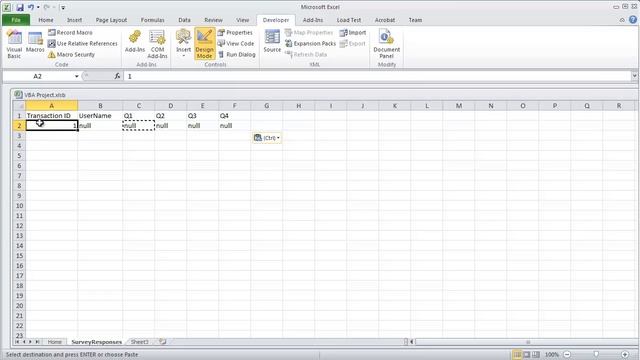Open the Data tab
This screenshot has height=360, width=640.
[184, 20]
